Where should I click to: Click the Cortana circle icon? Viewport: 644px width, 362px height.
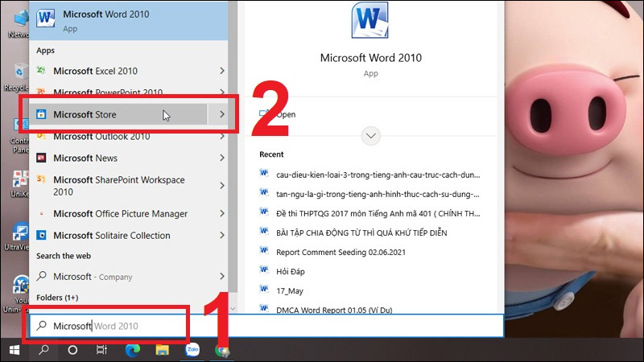pos(72,350)
